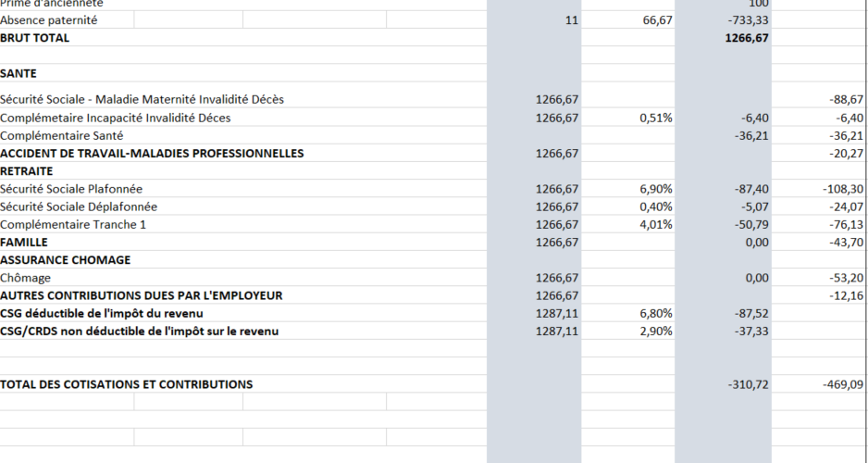
Task: Select 1266,67 base in Complémetaire Incapacité row
Action: (557, 118)
